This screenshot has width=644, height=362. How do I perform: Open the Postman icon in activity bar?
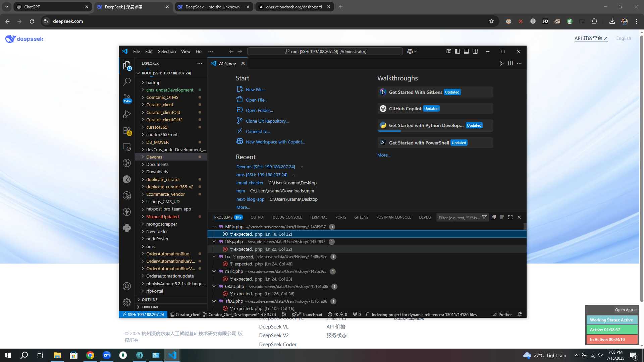[x=127, y=179]
